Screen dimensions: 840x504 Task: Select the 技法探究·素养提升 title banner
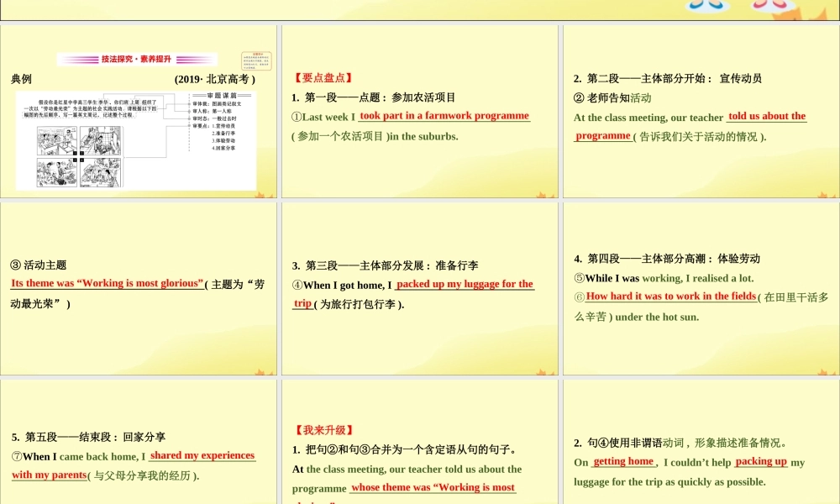point(137,59)
